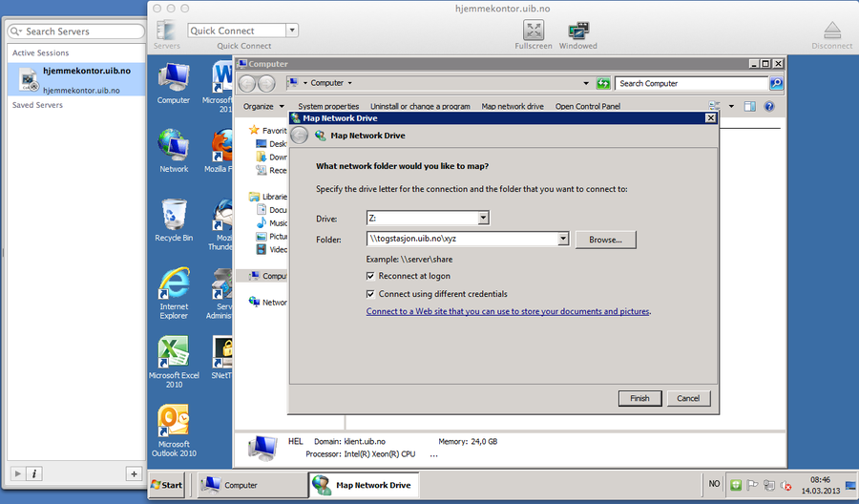This screenshot has width=859, height=504.
Task: Open Recycle Bin desktop icon
Action: [x=174, y=215]
